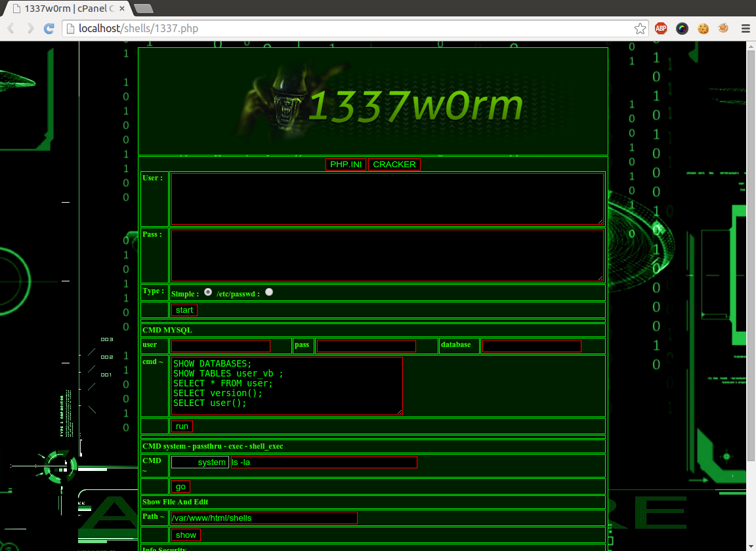The height and width of the screenshot is (551, 756).
Task: Open the system function dropdown
Action: coord(200,462)
